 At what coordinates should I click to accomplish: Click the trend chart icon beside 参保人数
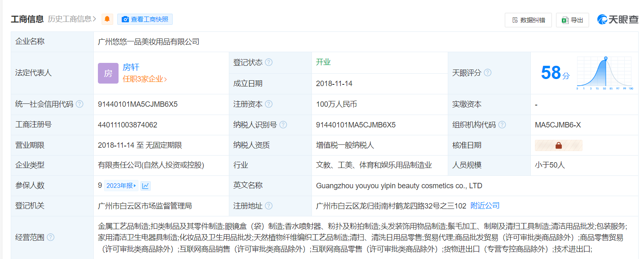tap(145, 186)
